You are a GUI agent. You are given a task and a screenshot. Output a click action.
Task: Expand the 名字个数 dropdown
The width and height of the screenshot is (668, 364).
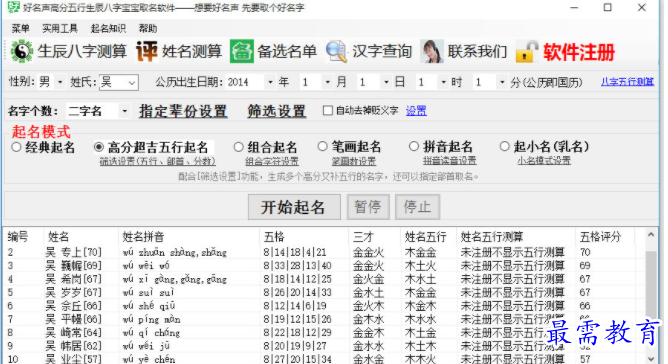(124, 111)
